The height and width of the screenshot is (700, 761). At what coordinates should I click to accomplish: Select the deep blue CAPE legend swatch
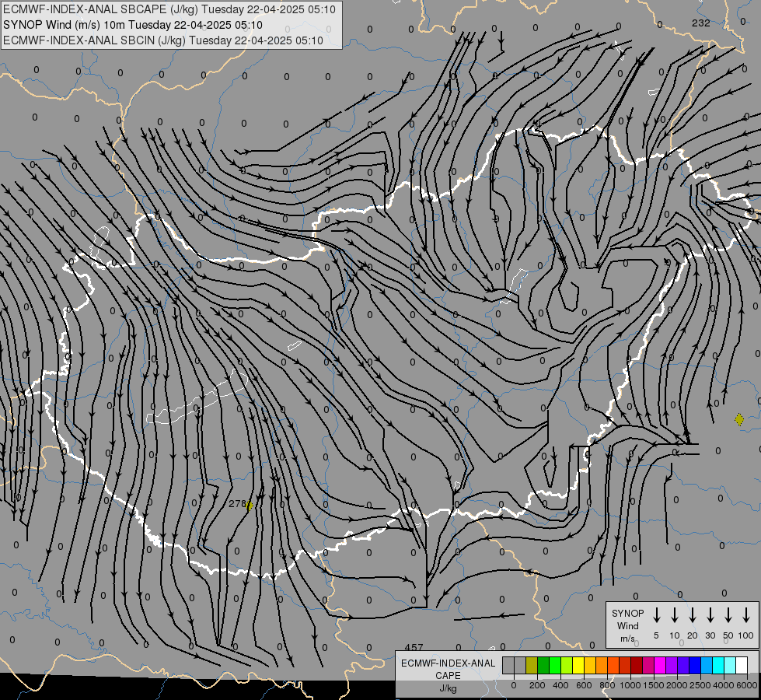point(694,665)
